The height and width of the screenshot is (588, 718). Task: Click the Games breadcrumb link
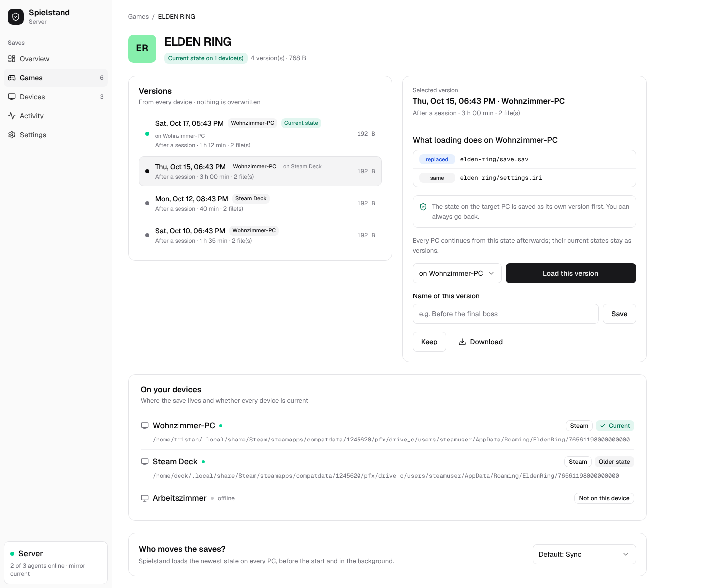coord(138,17)
